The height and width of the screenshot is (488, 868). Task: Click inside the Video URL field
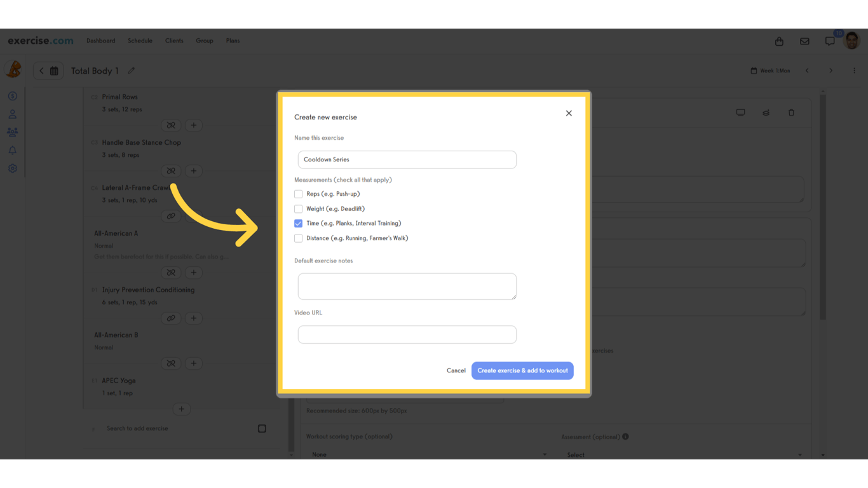(407, 334)
